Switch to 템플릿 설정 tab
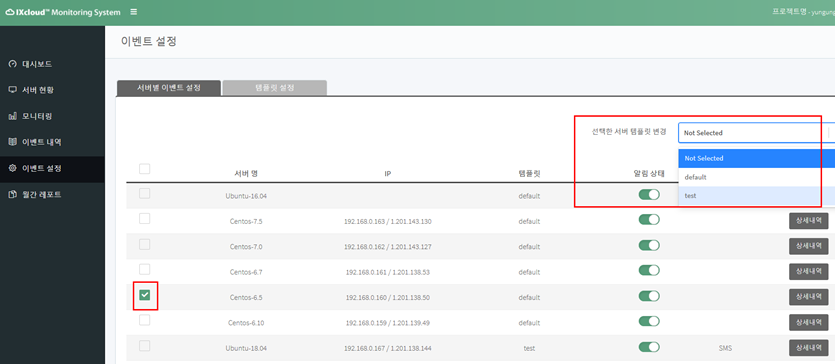The image size is (835, 364). tap(275, 88)
